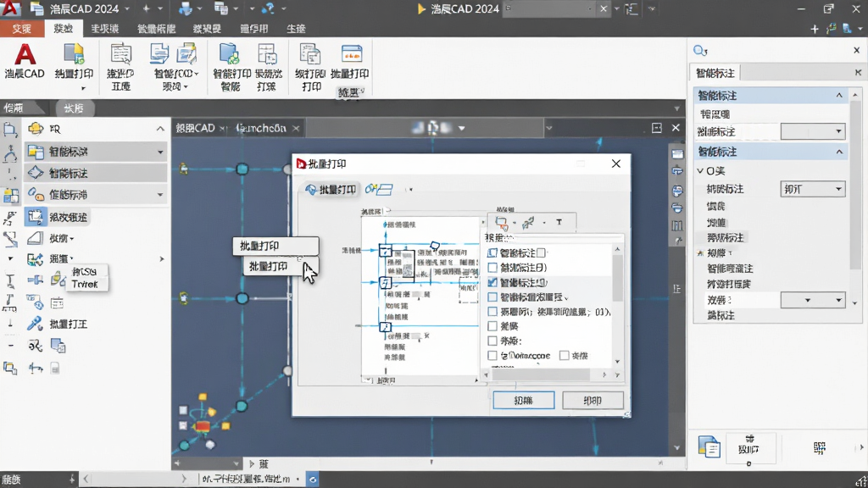The image size is (868, 488).
Task: Click the 浩辰CAD play icon in the title bar center
Action: [421, 8]
